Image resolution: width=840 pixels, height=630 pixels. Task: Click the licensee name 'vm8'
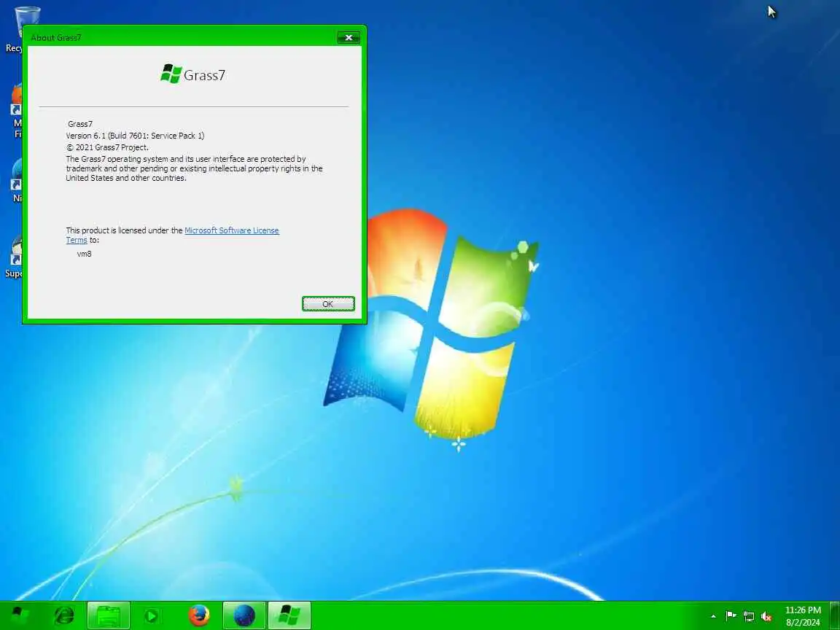[x=84, y=254]
